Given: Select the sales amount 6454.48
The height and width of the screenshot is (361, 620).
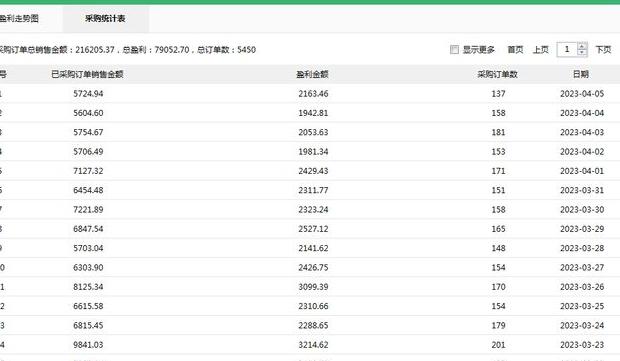Looking at the screenshot, I should (x=88, y=191).
